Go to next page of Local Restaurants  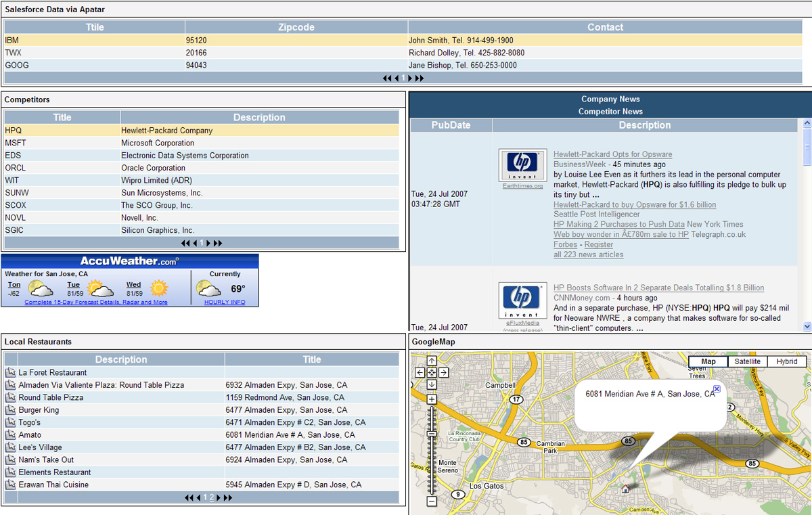pos(219,497)
